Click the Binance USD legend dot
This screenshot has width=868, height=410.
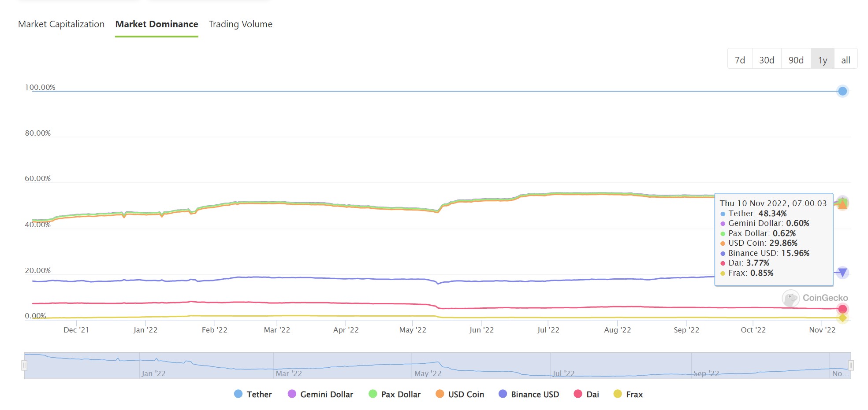tap(503, 394)
